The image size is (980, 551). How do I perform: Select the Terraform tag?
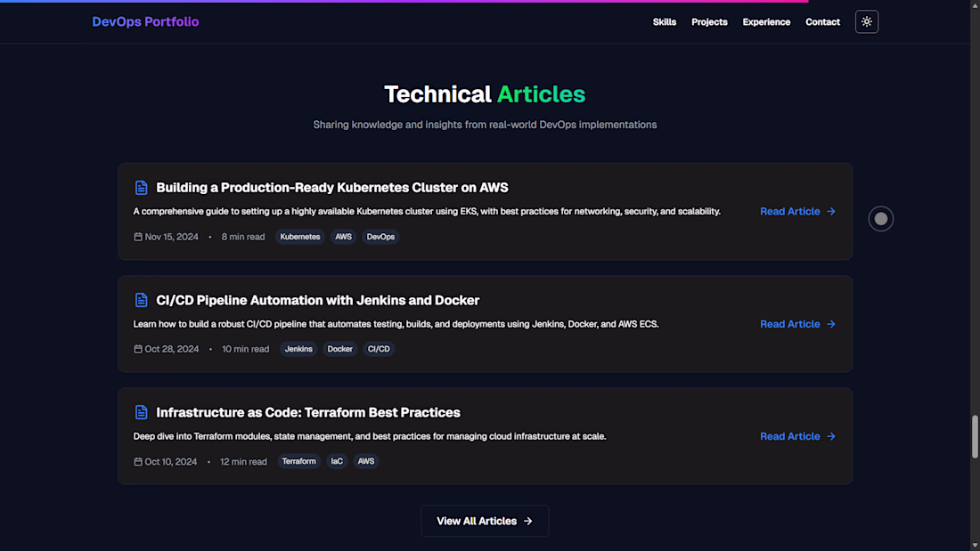coord(298,461)
